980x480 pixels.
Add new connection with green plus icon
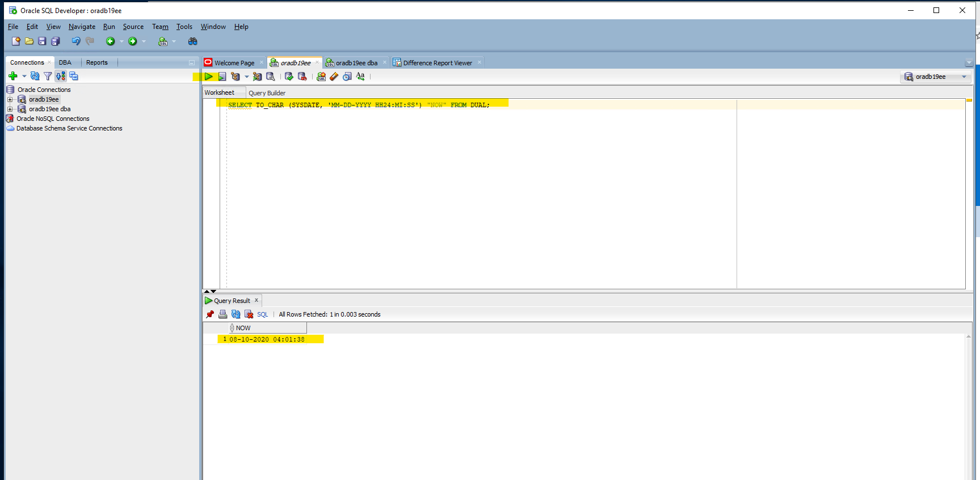pyautogui.click(x=13, y=76)
